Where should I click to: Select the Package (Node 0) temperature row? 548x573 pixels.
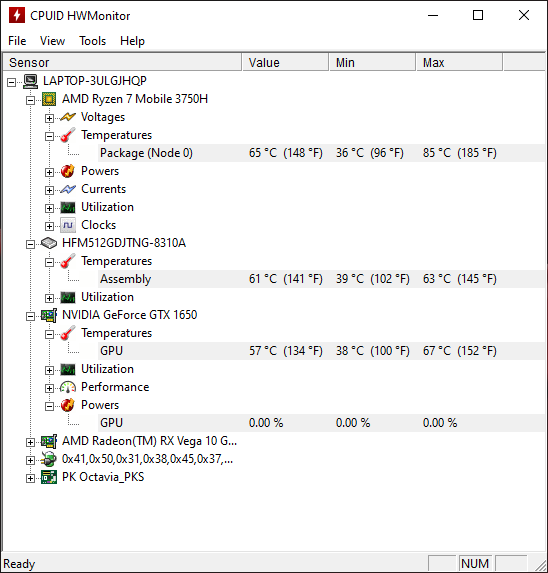[x=321, y=153]
